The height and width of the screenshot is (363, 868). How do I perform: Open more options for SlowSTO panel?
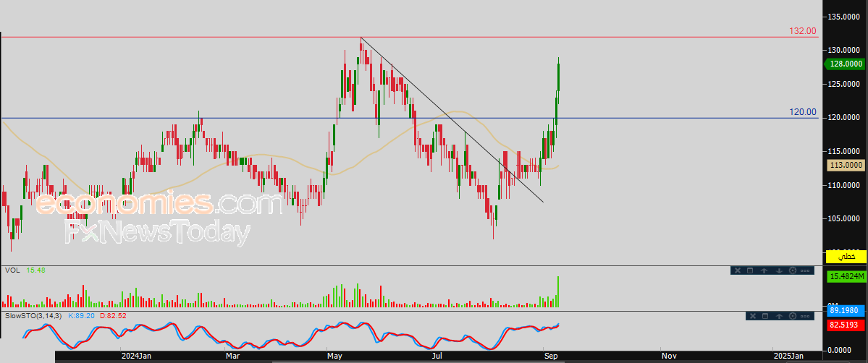(806, 316)
